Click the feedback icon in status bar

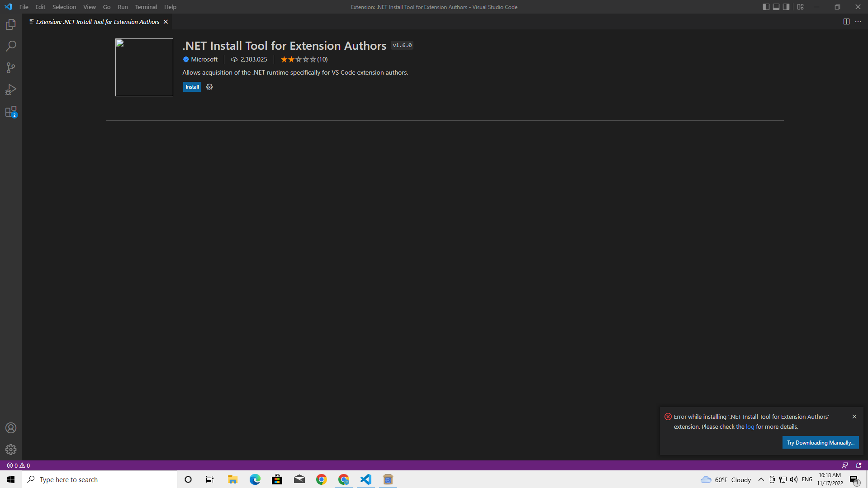point(845,465)
